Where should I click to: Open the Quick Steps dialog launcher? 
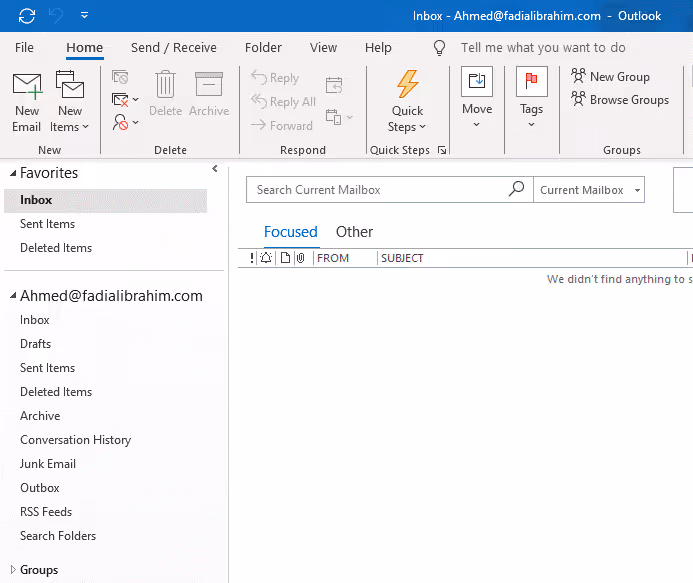442,150
